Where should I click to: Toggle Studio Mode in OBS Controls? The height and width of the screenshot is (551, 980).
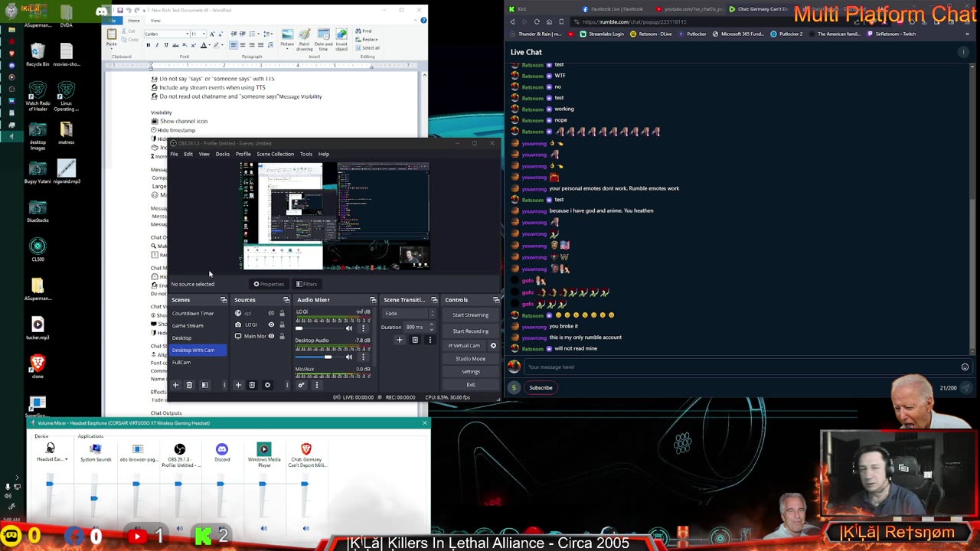pyautogui.click(x=470, y=358)
